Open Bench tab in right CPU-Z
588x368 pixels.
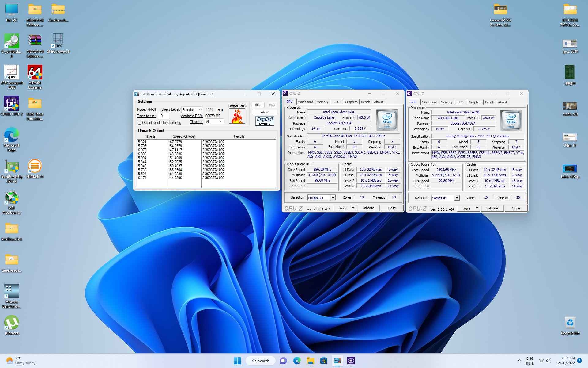coord(489,102)
